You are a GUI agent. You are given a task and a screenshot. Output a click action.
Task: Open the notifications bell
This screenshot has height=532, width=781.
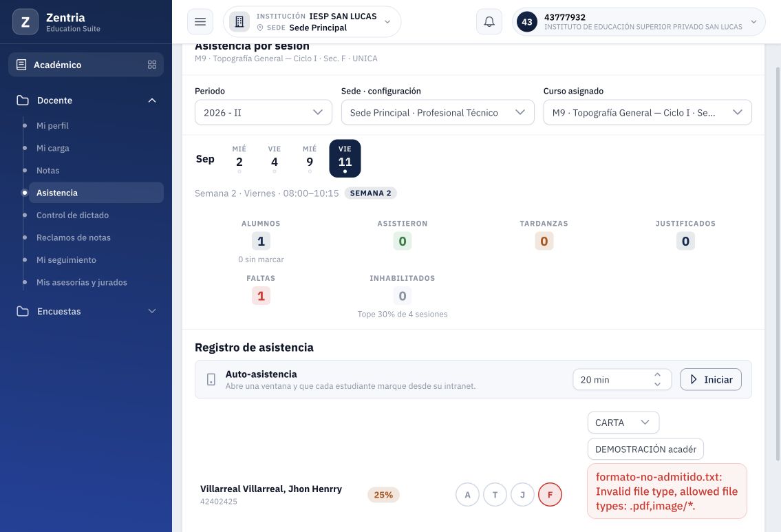(489, 22)
